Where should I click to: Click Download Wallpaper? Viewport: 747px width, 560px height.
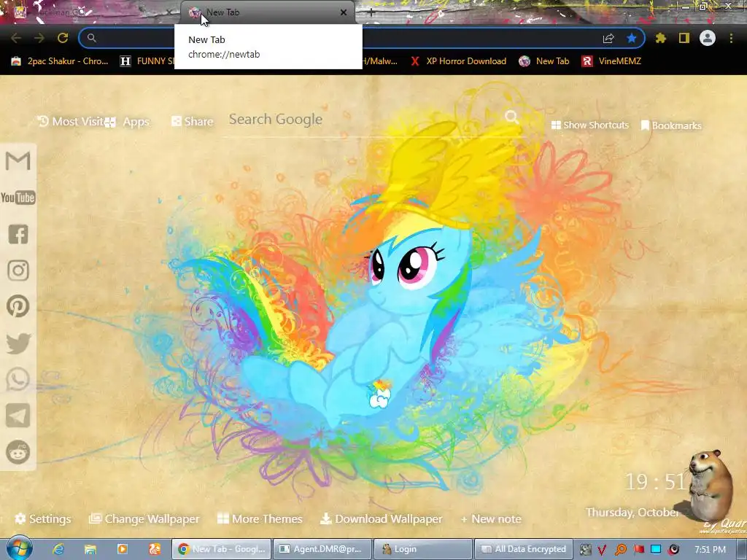[381, 518]
